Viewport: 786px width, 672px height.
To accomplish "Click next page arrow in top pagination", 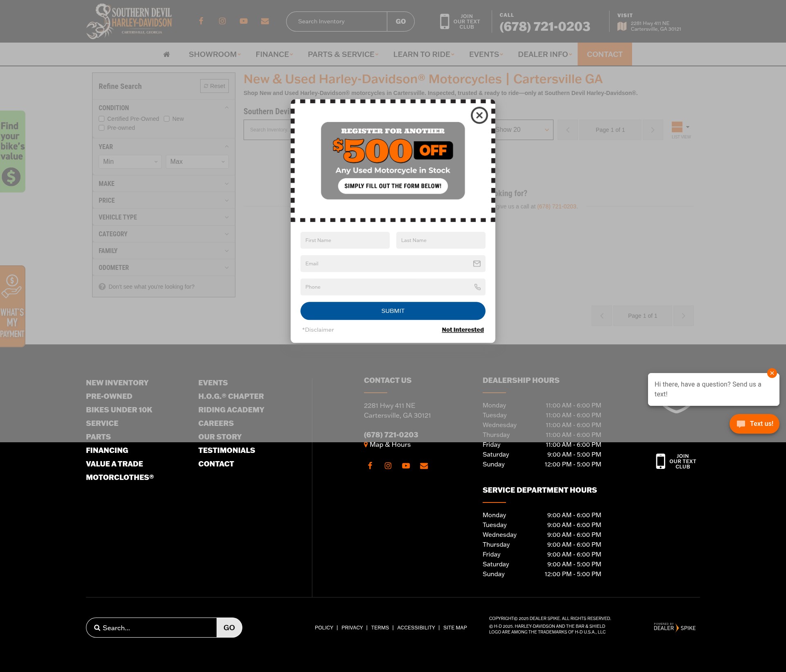I will click(x=653, y=130).
